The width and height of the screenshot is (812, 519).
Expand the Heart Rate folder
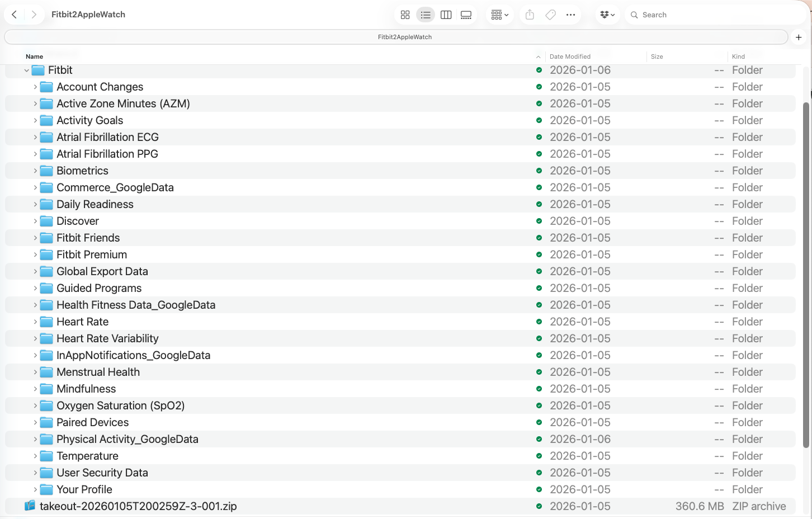tap(35, 322)
